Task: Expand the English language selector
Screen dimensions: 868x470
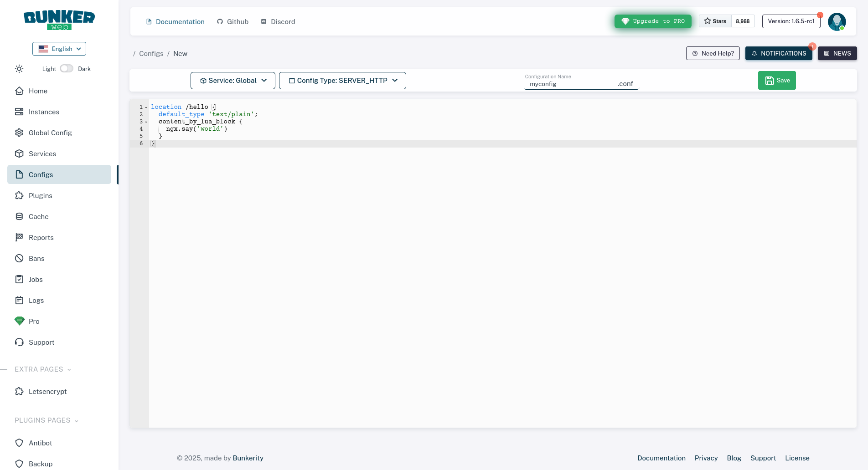Action: point(59,49)
